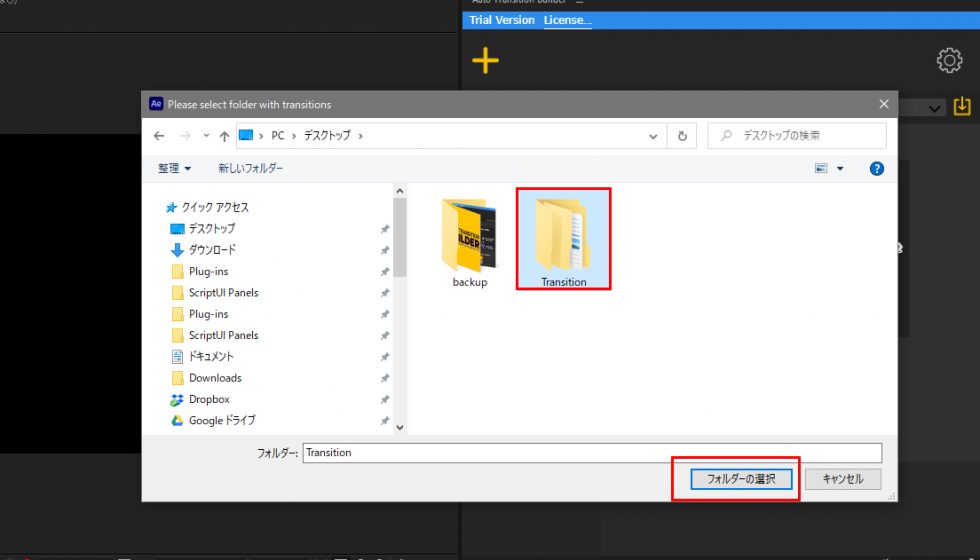This screenshot has width=980, height=560.
Task: Click the キャンセル button
Action: 843,479
